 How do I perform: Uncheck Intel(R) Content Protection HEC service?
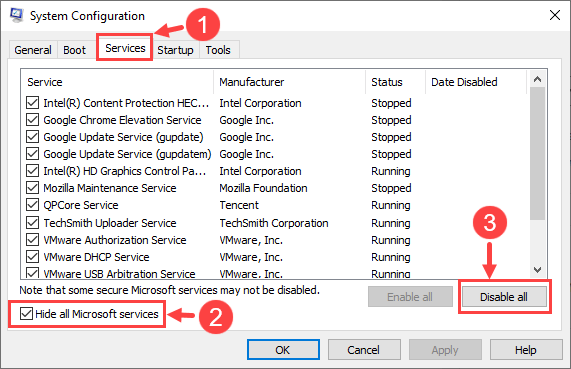click(32, 103)
